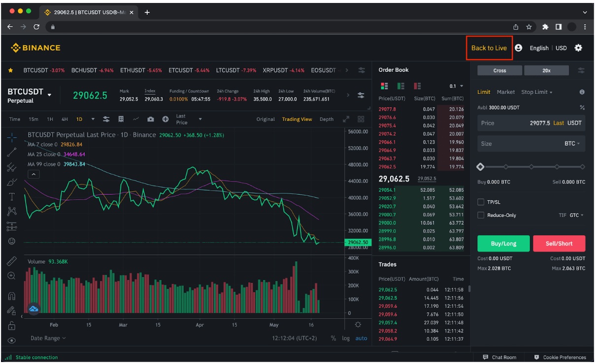Click the Back to Live button
This screenshot has width=595, height=364.
tap(488, 48)
